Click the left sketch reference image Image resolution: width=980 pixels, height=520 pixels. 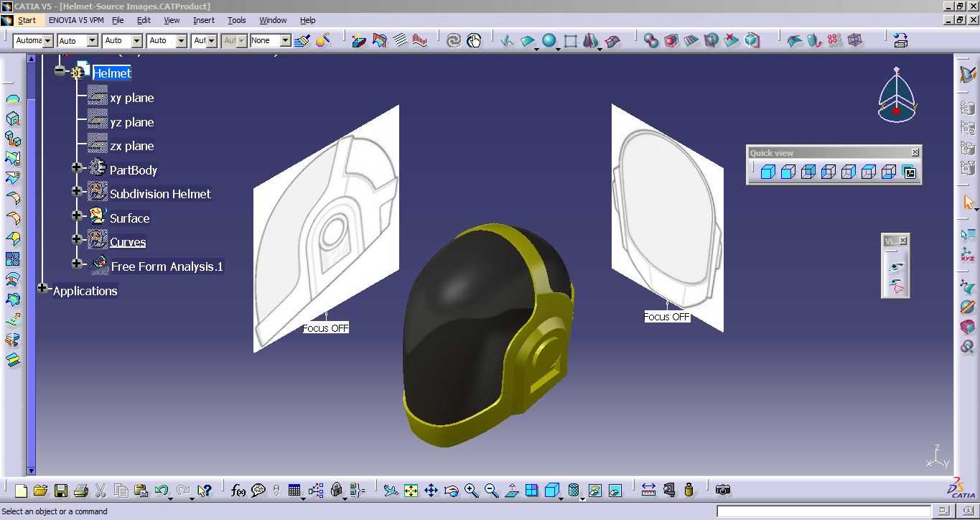(x=327, y=228)
